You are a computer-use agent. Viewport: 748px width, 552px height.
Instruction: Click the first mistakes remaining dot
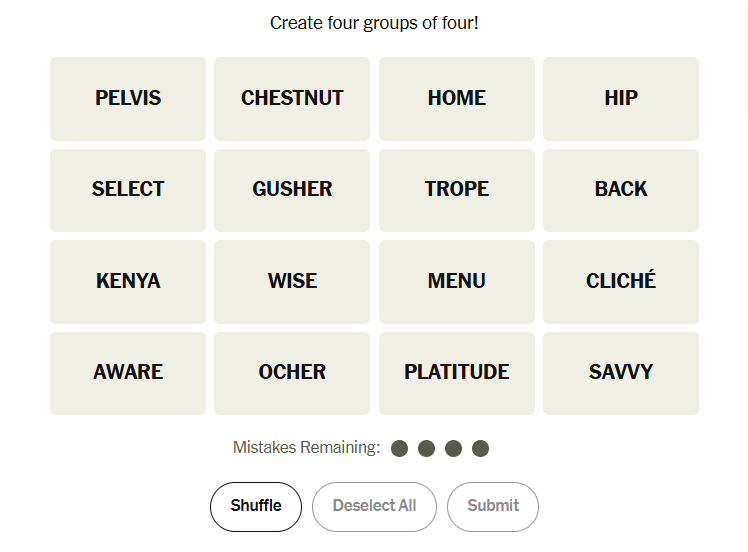coord(400,448)
